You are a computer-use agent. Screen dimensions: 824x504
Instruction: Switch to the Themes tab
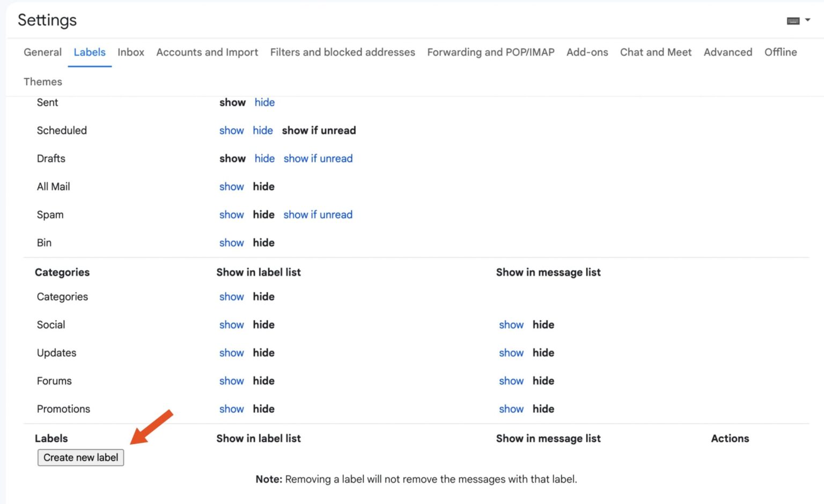tap(42, 81)
